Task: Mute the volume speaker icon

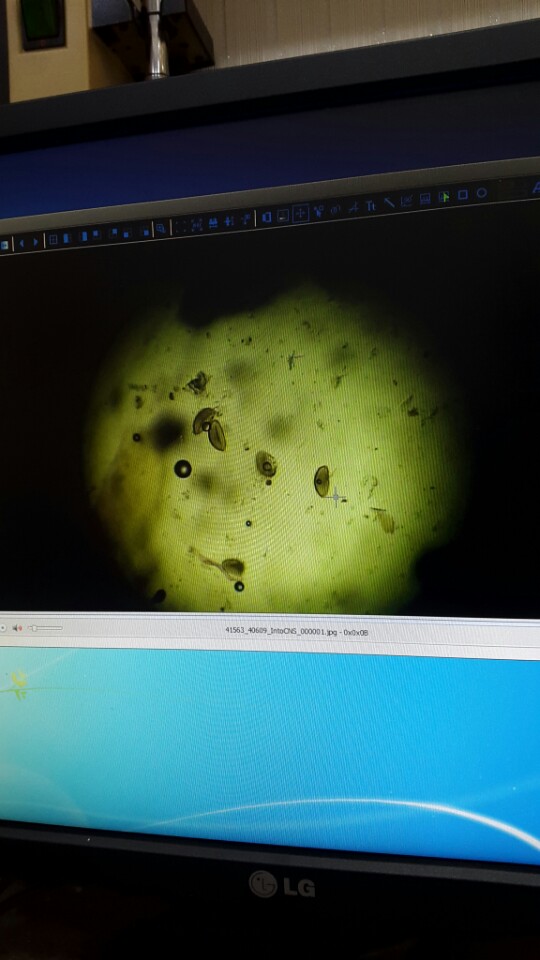Action: coord(17,628)
